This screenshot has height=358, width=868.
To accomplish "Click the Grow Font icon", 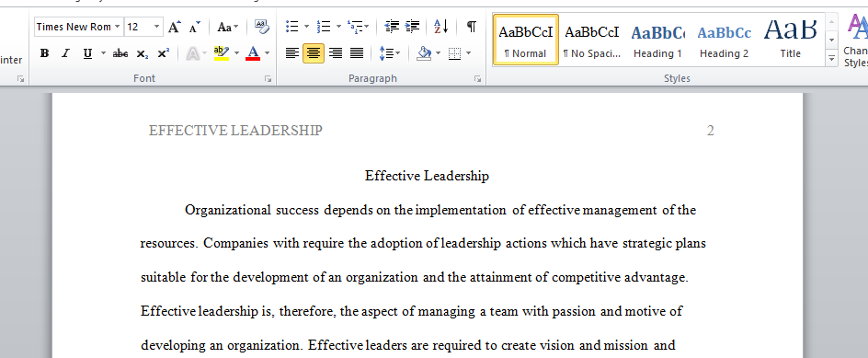I will pos(175,27).
